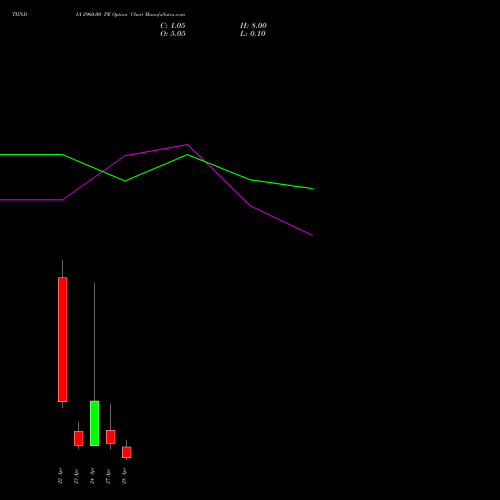The image size is (500, 500).
Task: Click the high value H: 8.00
Action: 253,26
